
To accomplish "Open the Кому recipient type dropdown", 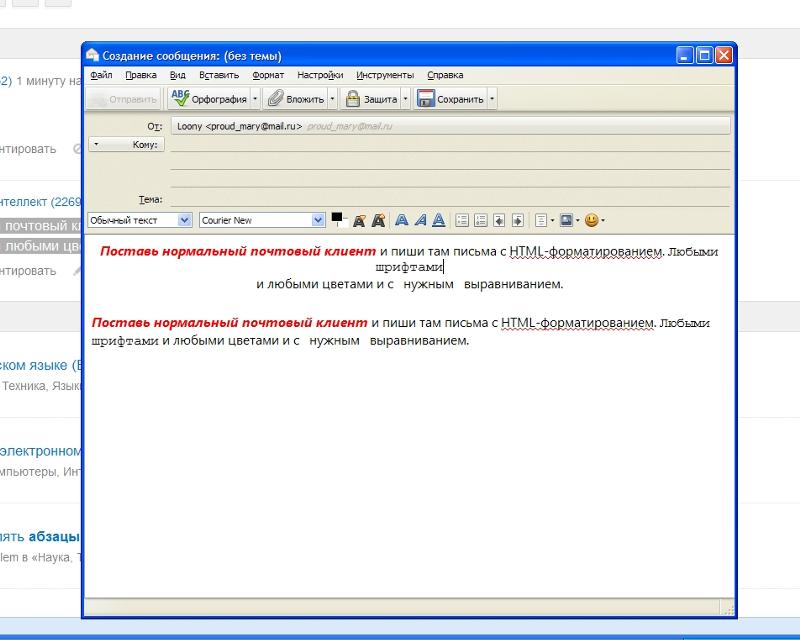I will point(127,144).
